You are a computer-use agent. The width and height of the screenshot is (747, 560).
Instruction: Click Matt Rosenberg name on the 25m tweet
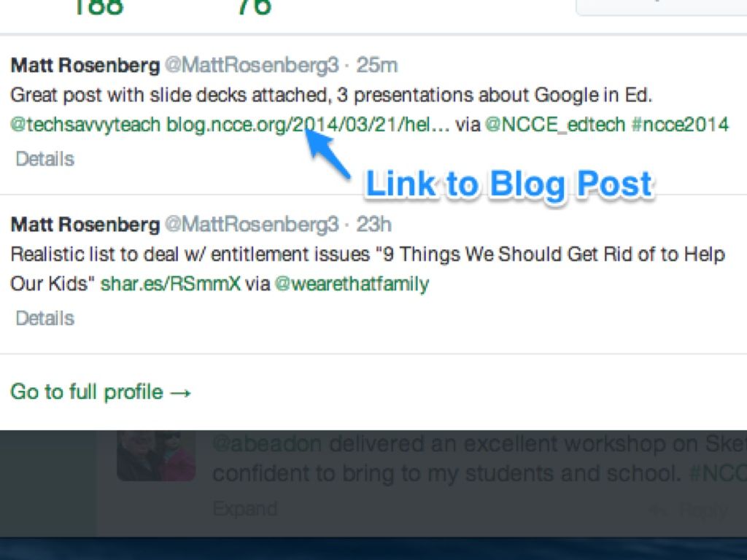[x=85, y=65]
